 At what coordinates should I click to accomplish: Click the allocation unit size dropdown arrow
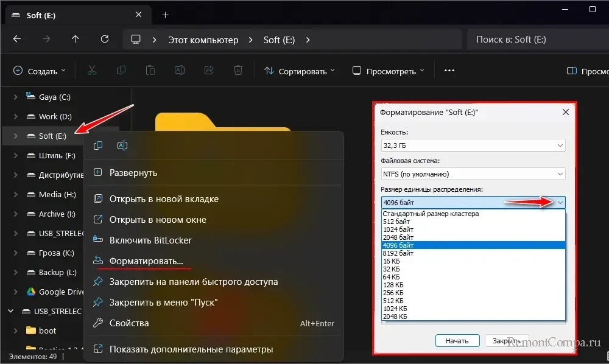click(x=560, y=203)
